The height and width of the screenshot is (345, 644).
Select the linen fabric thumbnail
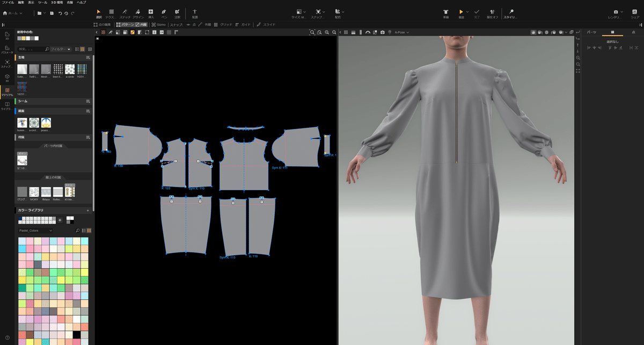[57, 69]
